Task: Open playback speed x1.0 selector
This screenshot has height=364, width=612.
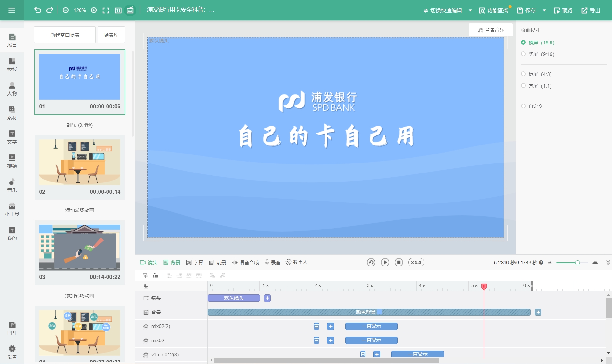Action: click(x=416, y=262)
